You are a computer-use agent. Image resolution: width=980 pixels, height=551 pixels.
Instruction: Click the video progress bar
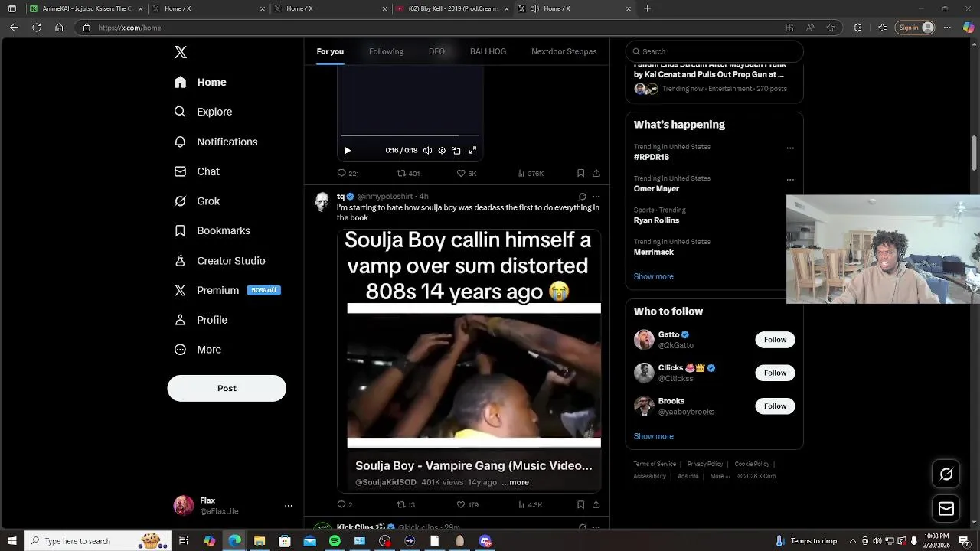pos(410,135)
